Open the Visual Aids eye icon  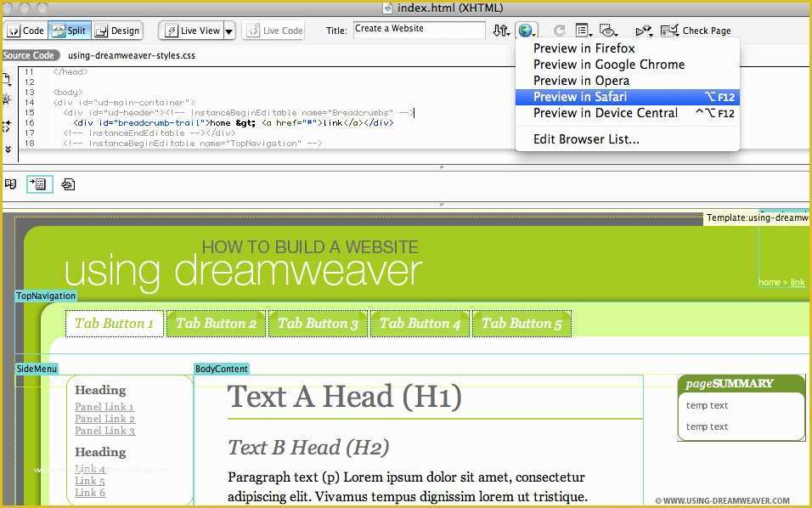[608, 31]
